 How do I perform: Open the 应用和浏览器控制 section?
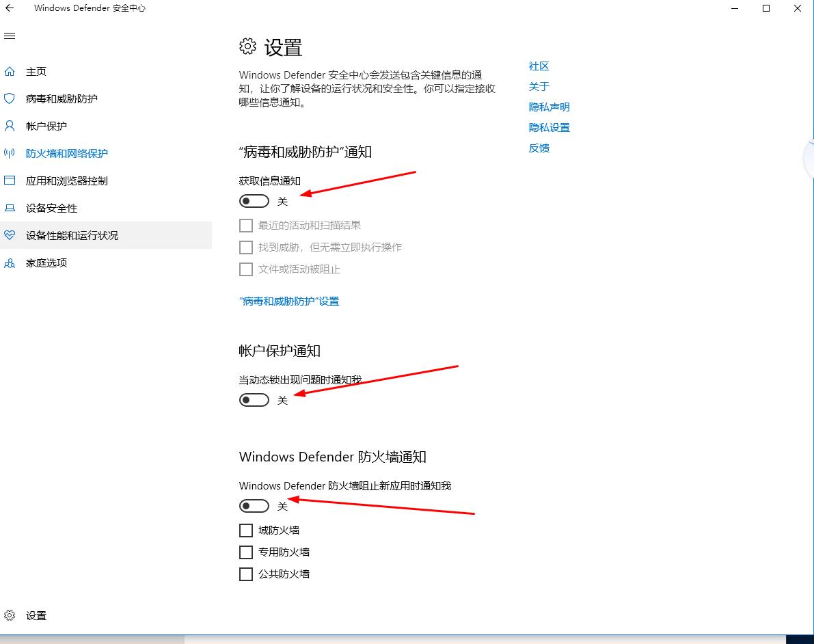tap(67, 180)
